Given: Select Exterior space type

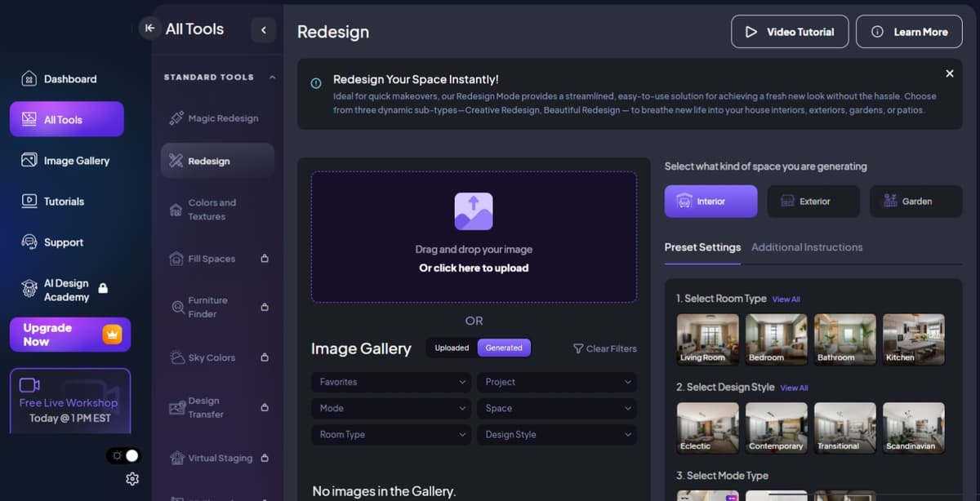Looking at the screenshot, I should pyautogui.click(x=813, y=201).
